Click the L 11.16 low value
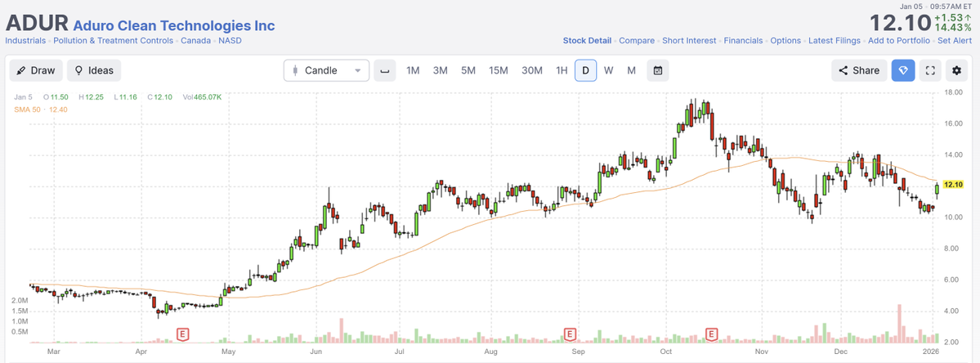This screenshot has width=980, height=363. [127, 97]
